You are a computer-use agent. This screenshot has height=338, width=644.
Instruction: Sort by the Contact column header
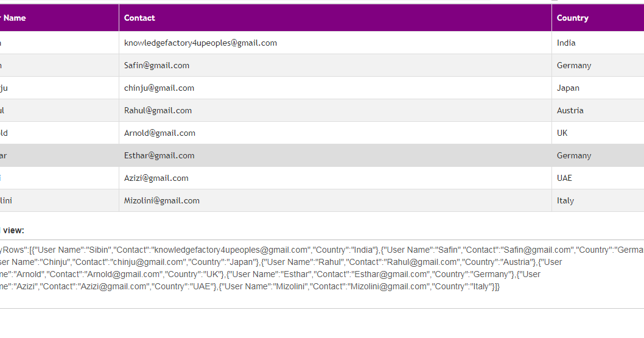pyautogui.click(x=140, y=18)
